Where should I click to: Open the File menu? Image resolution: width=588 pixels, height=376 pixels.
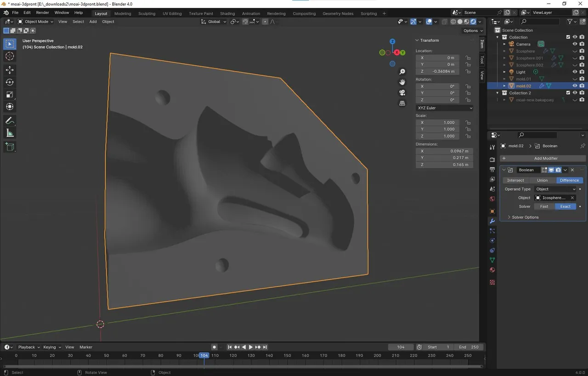(15, 13)
